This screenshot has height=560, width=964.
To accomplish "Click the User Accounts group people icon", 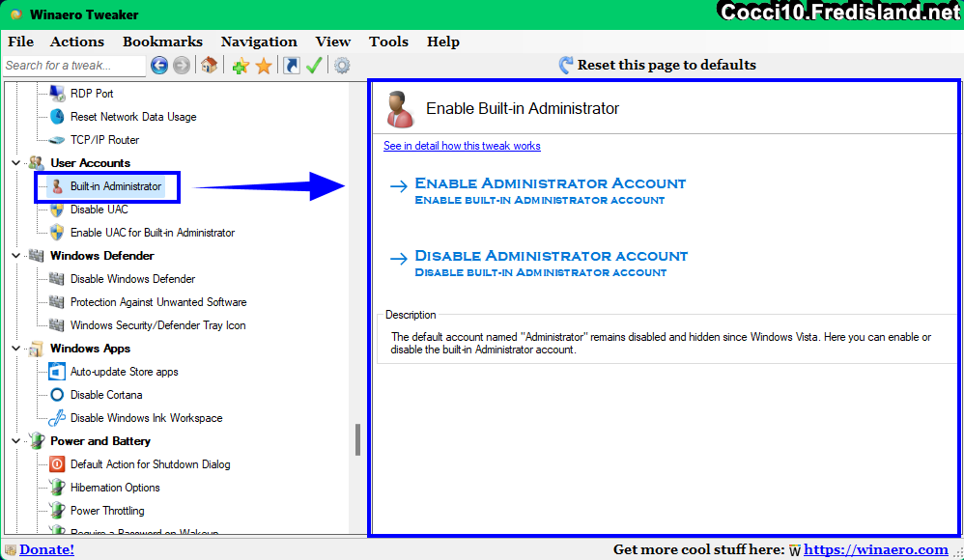I will [37, 163].
